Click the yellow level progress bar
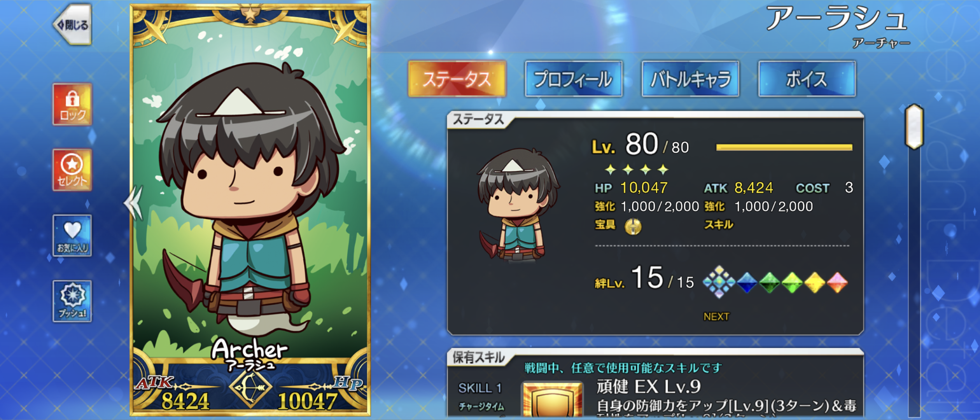This screenshot has width=980, height=420. (784, 147)
